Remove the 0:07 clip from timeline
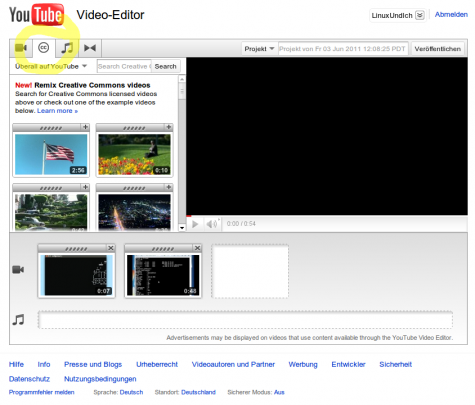Image resolution: width=475 pixels, height=405 pixels. [111, 248]
